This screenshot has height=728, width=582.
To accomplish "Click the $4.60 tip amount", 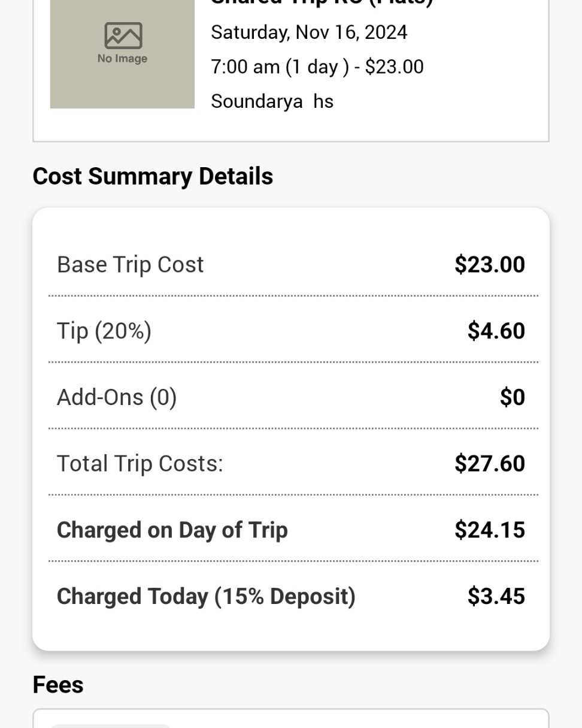I will point(496,331).
